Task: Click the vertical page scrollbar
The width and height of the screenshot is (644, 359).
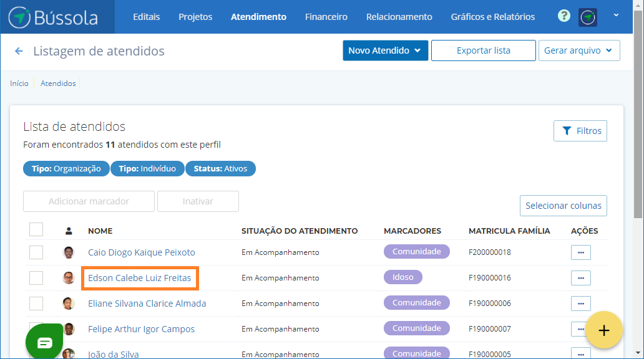Action: (637, 115)
